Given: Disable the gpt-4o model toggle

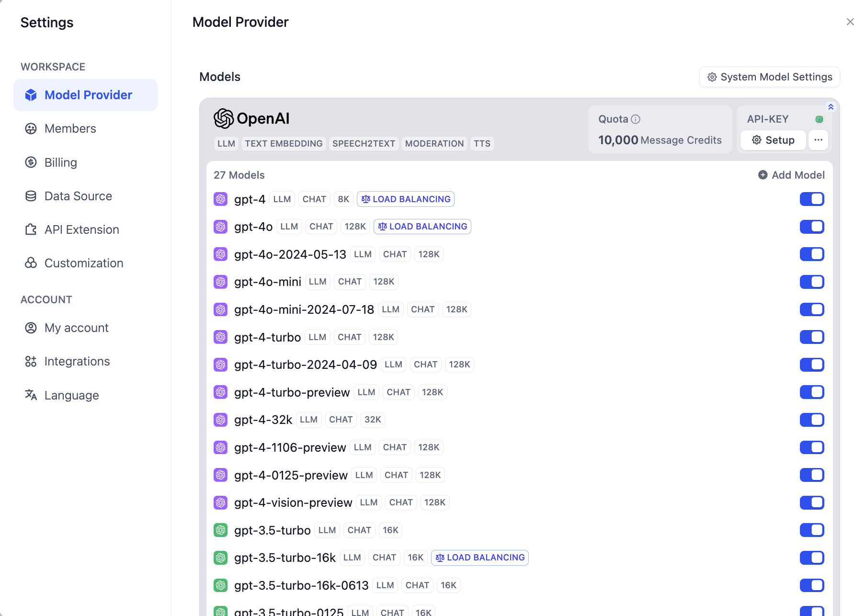Looking at the screenshot, I should point(812,227).
